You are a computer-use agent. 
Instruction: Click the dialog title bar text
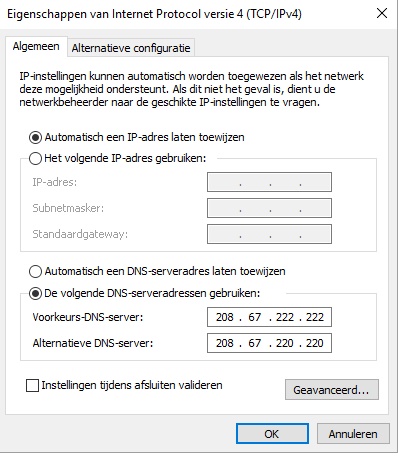click(154, 14)
